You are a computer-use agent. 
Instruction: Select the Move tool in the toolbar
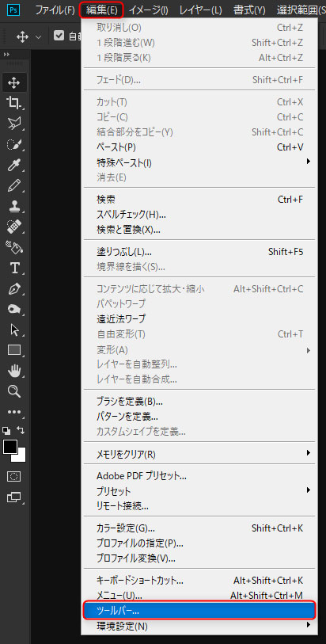[14, 83]
